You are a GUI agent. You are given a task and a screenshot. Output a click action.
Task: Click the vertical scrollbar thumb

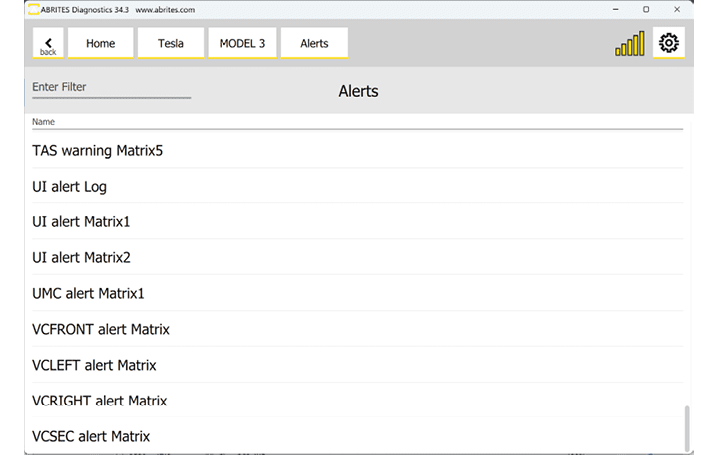(x=687, y=428)
